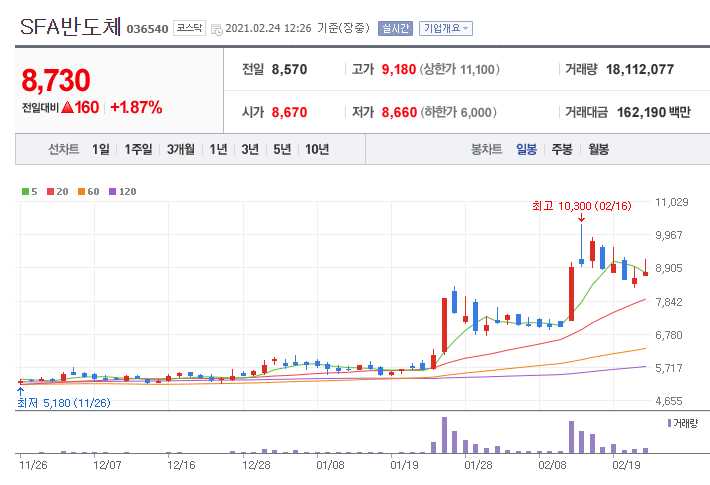The width and height of the screenshot is (710, 485).
Task: Click the 실시간 real-time button
Action: click(395, 29)
